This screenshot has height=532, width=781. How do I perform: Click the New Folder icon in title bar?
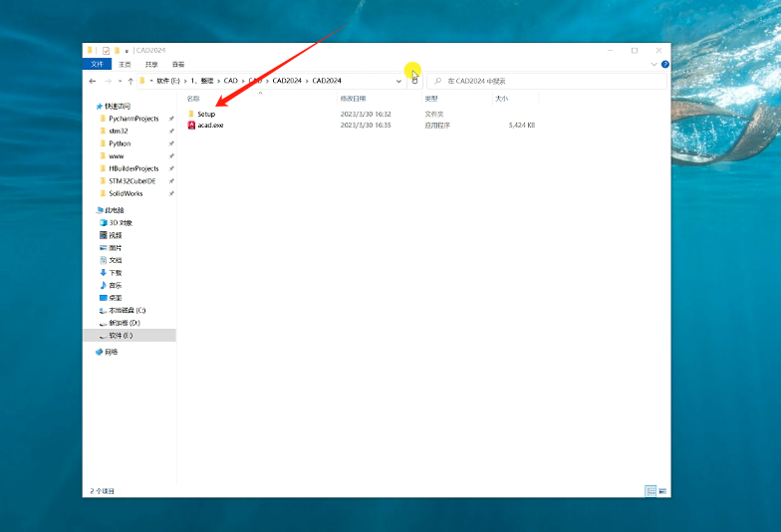[x=118, y=50]
